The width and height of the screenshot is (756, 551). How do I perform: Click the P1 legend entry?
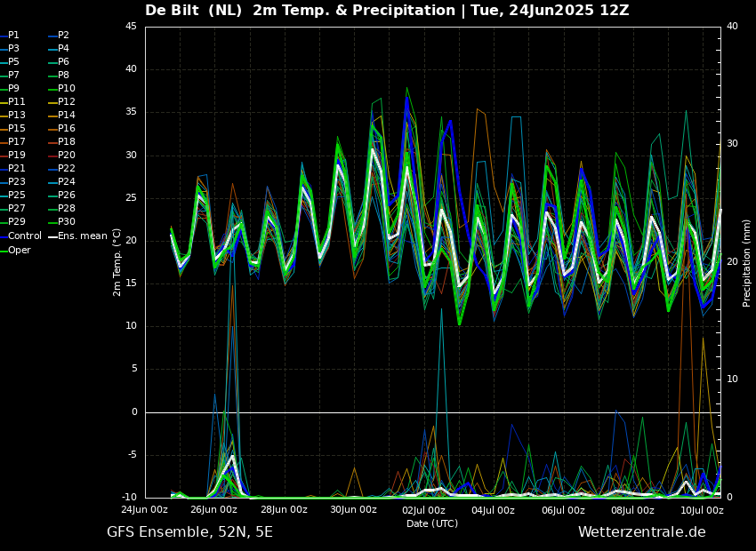click(13, 36)
